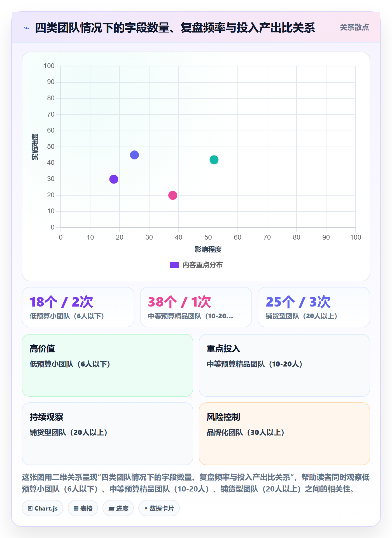The width and height of the screenshot is (392, 538).
Task: Open the 38个 / 1次 stat card
Action: (x=196, y=307)
